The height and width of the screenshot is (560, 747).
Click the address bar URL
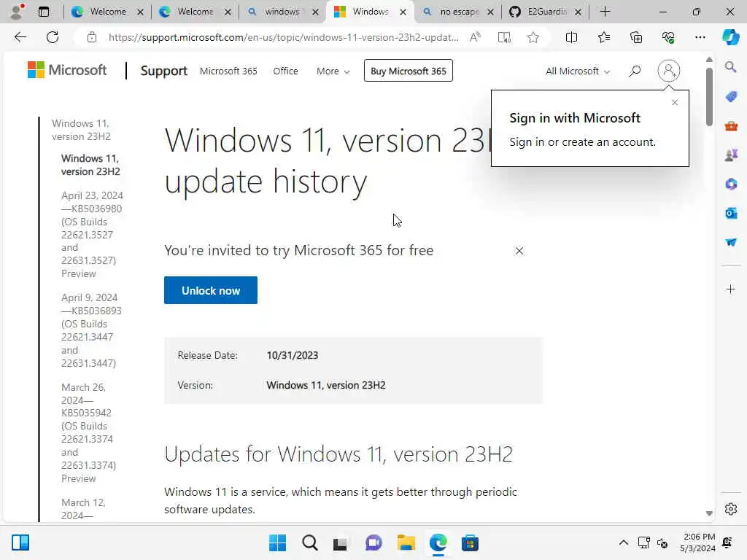coord(284,37)
